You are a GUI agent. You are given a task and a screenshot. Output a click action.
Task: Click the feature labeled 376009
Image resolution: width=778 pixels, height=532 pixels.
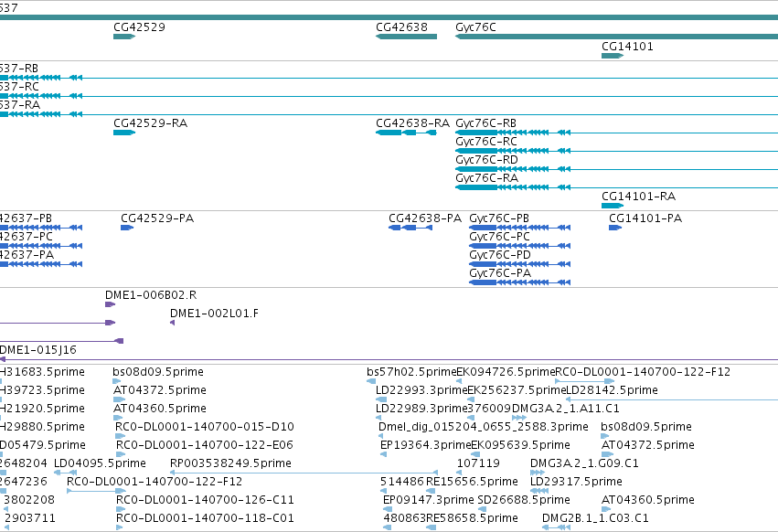(489, 409)
